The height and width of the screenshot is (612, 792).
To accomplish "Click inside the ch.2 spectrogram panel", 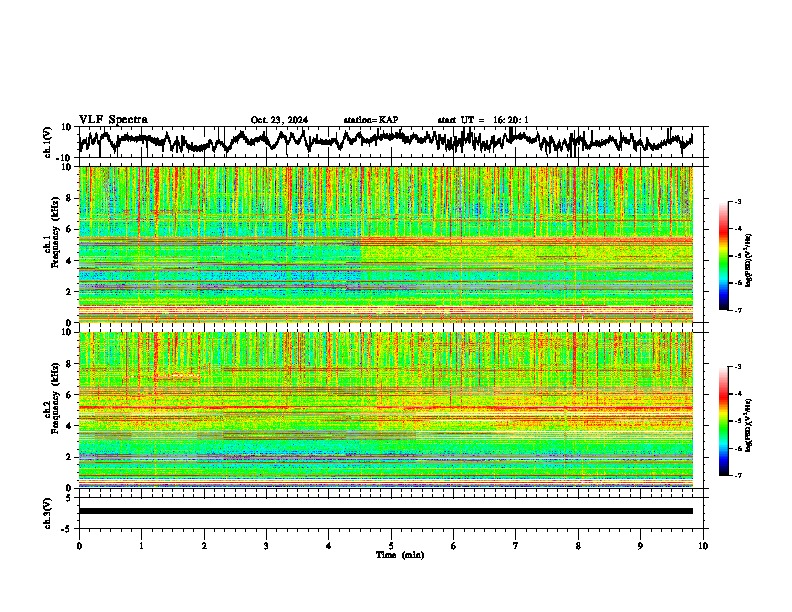I will [x=386, y=410].
